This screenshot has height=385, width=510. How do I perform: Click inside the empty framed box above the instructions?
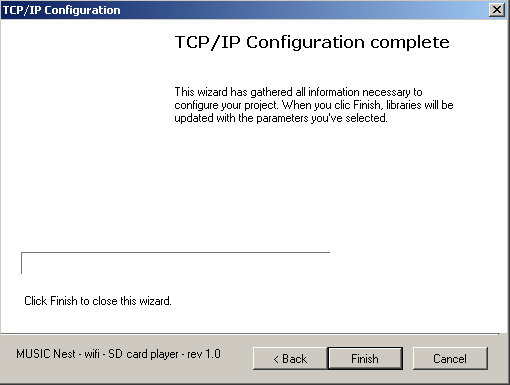click(x=176, y=263)
